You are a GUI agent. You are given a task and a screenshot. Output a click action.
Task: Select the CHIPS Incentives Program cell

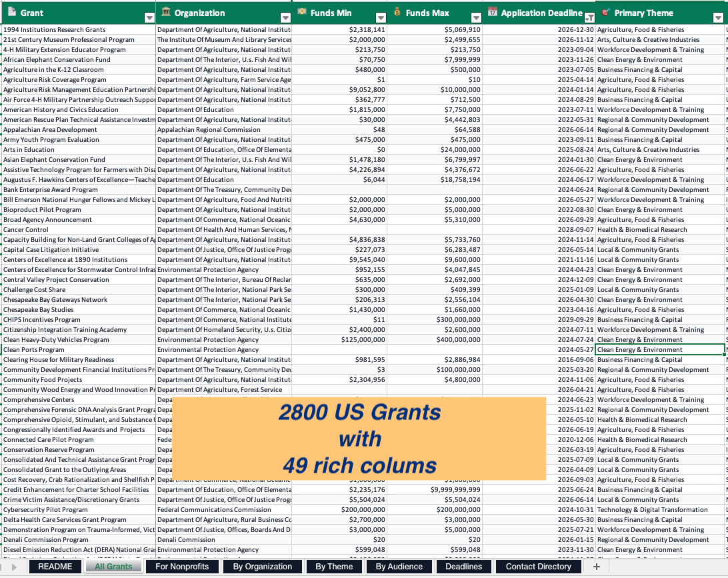[x=79, y=320]
